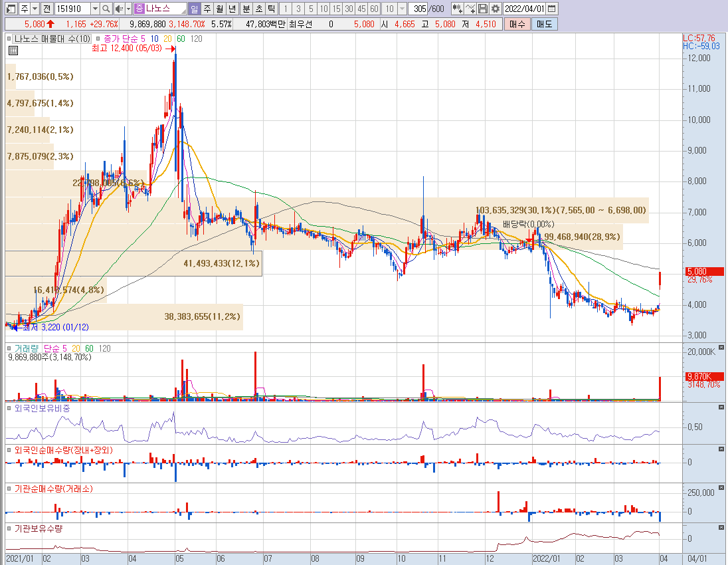This screenshot has width=728, height=565.
Task: Click the orange 20 moving average label
Action: (x=167, y=39)
